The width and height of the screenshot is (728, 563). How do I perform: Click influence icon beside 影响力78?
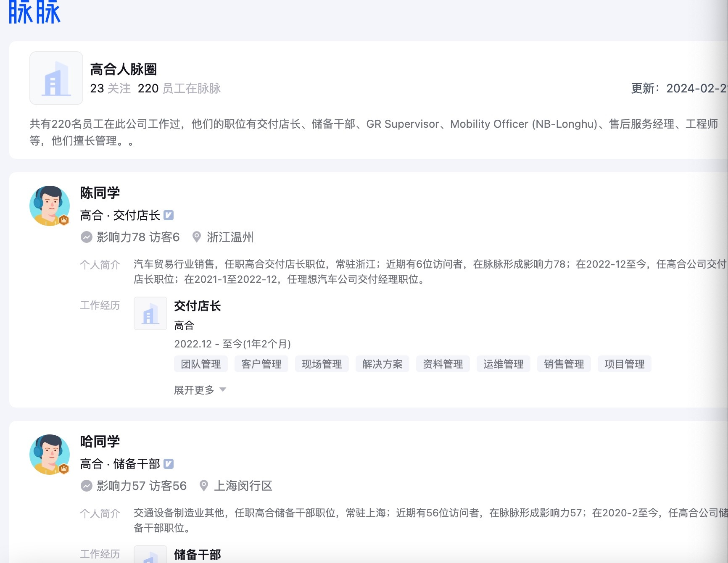(x=87, y=237)
